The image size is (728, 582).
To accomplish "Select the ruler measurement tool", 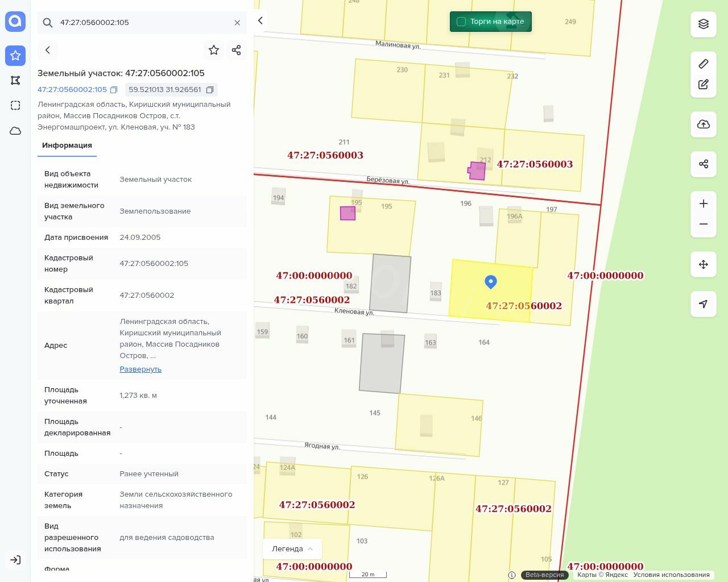I will coord(704,64).
